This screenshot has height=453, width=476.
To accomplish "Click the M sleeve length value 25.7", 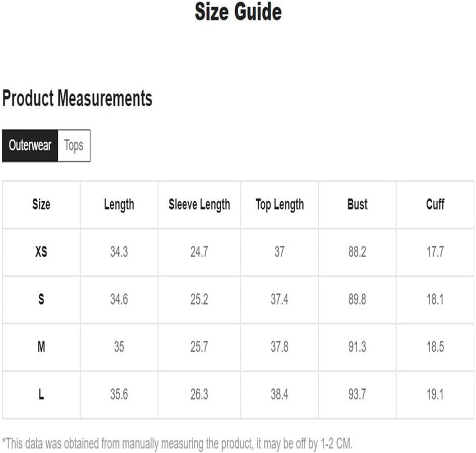I will (x=199, y=347).
